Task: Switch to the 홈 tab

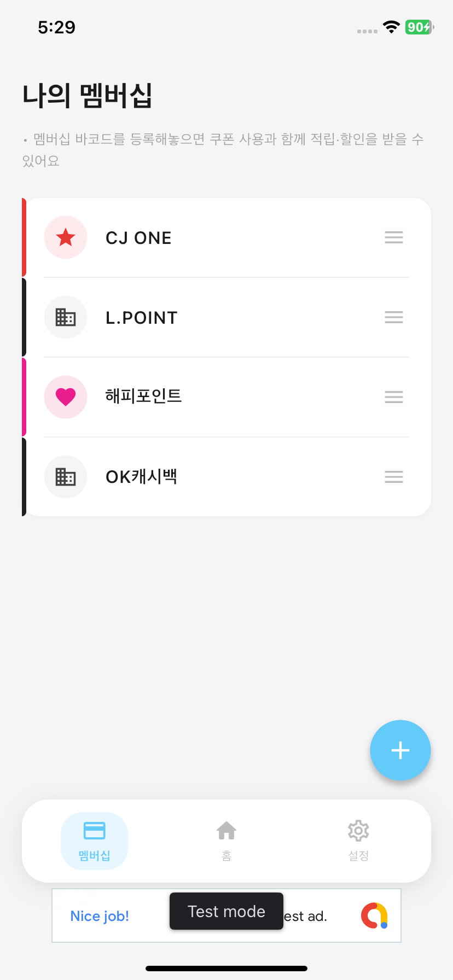Action: click(226, 841)
